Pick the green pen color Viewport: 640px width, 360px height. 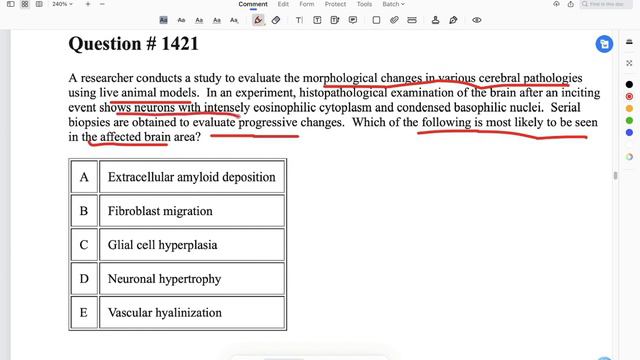(629, 120)
